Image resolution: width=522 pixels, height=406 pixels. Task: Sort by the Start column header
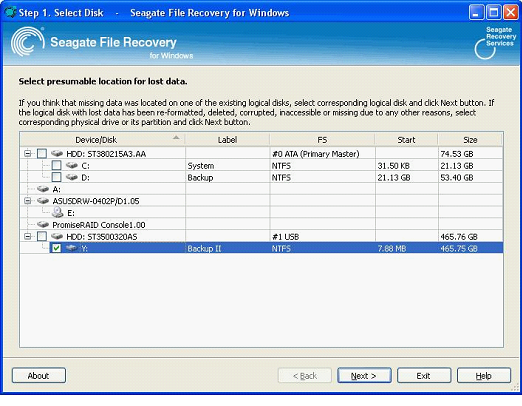(406, 140)
